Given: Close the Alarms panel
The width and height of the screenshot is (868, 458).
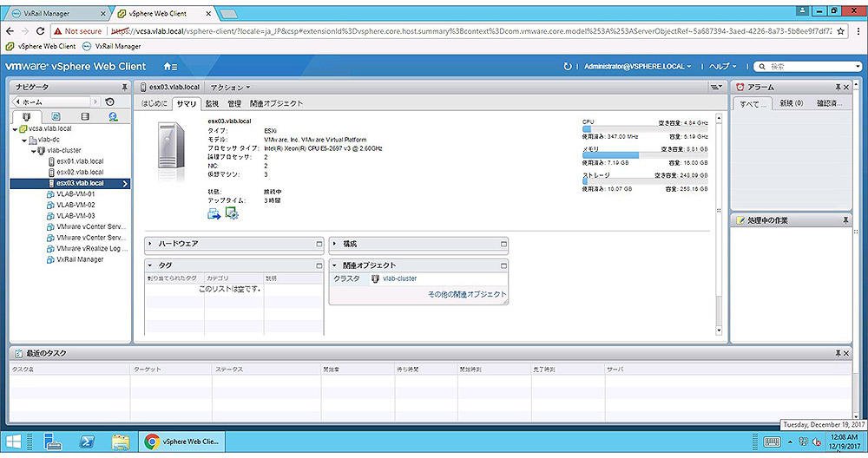Looking at the screenshot, I should click(x=845, y=88).
